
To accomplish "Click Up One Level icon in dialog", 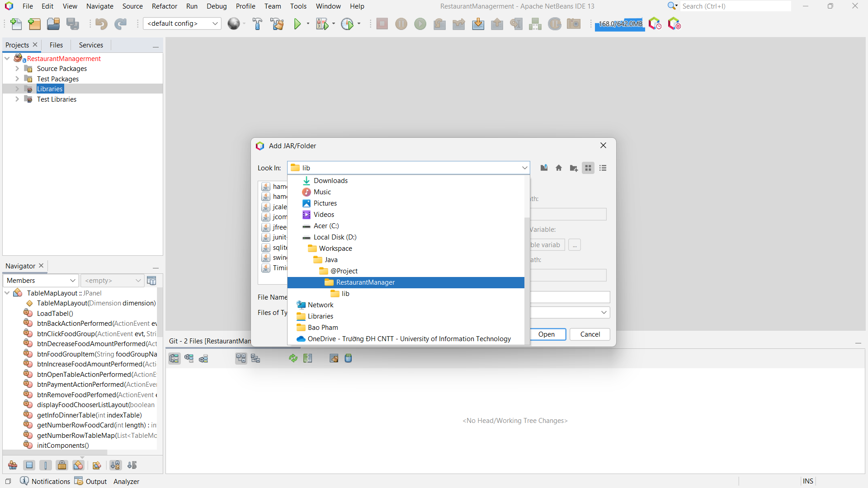I will coord(544,168).
